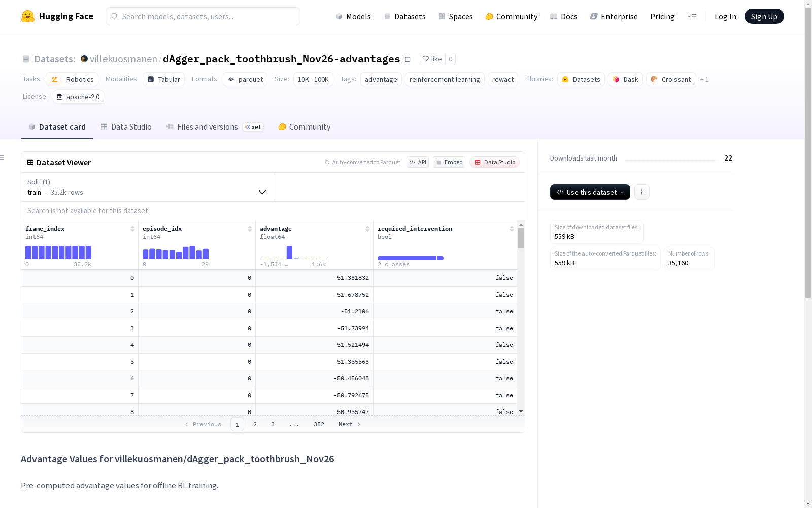
Task: Click the Hugging Face logo icon
Action: tap(28, 16)
